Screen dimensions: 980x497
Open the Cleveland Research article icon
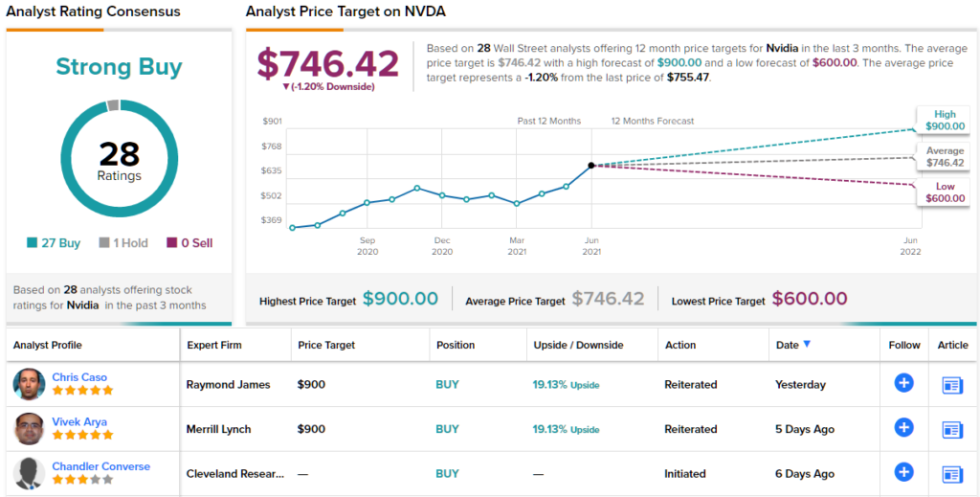(x=952, y=473)
